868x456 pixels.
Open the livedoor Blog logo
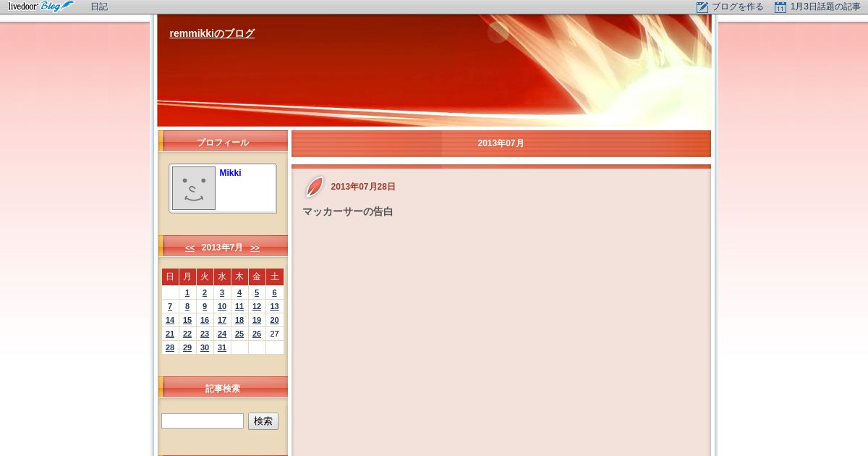41,7
